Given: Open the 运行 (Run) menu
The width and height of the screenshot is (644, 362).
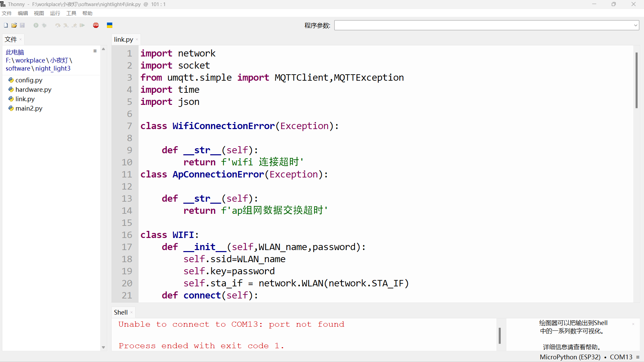Looking at the screenshot, I should [55, 13].
